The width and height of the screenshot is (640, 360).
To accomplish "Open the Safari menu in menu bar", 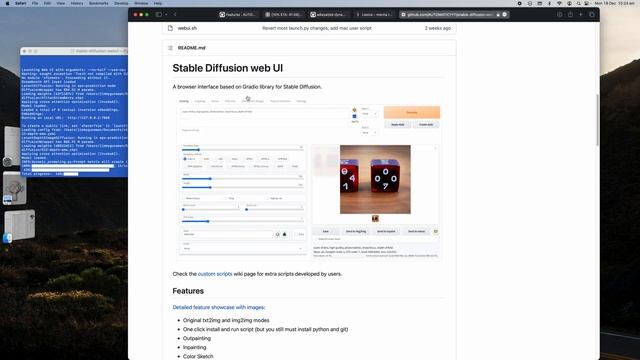I will pyautogui.click(x=20, y=3).
